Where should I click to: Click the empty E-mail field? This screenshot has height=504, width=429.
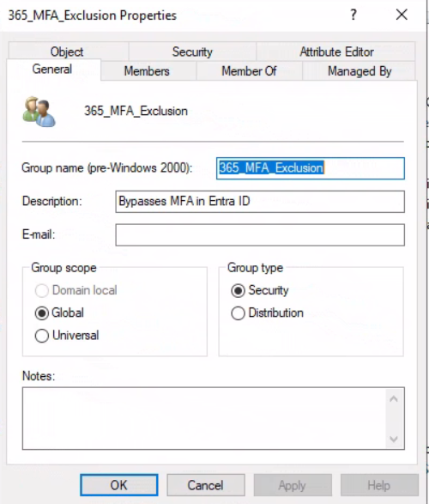pyautogui.click(x=260, y=235)
